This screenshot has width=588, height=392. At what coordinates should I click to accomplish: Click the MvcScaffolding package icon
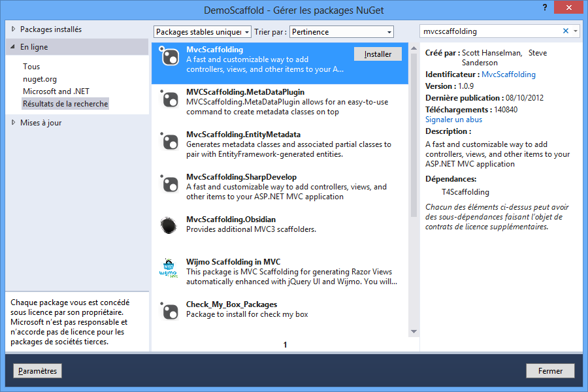click(169, 57)
